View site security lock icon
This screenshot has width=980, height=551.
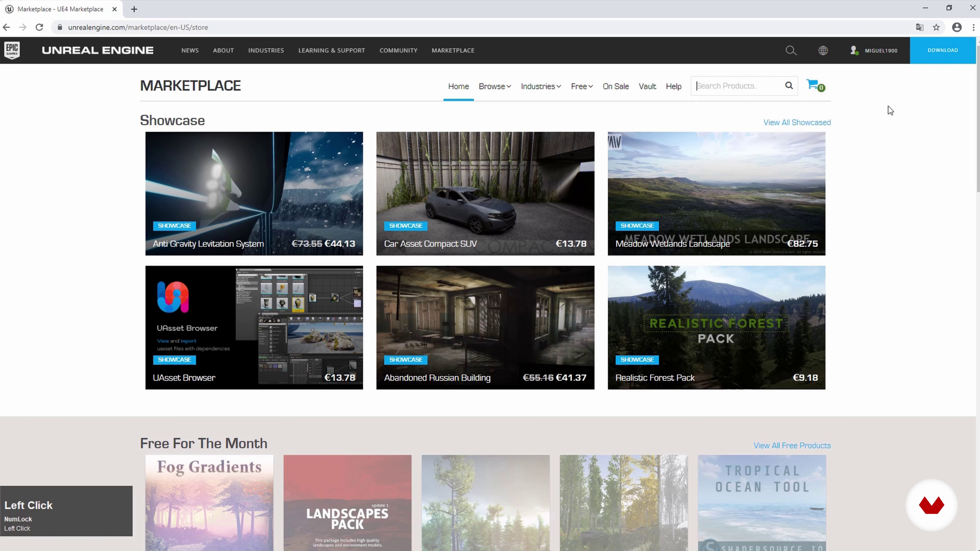[x=60, y=27]
